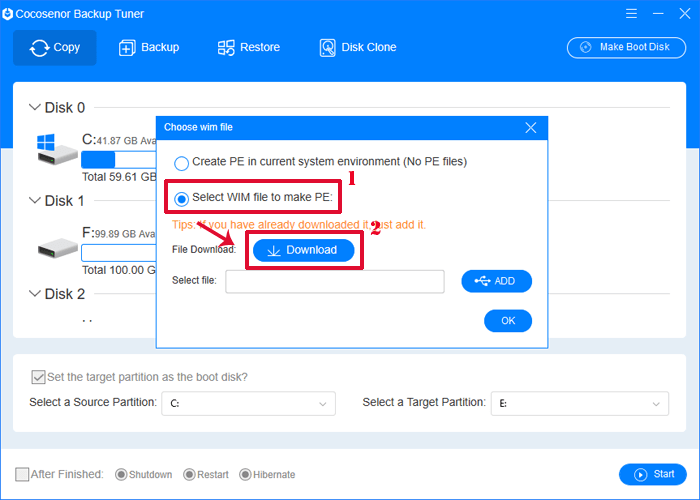Image resolution: width=700 pixels, height=500 pixels.
Task: Close the Cocosenor Backup Tuner window
Action: (685, 14)
